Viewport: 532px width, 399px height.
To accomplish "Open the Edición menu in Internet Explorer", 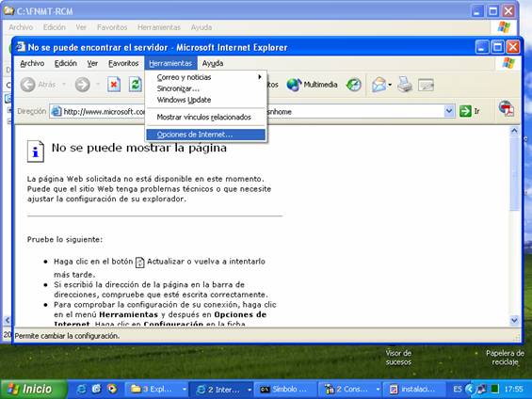I will click(66, 63).
